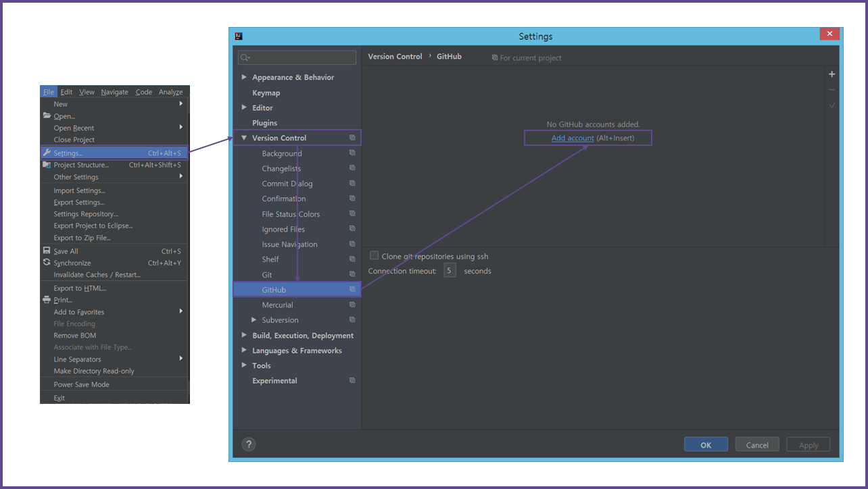Click the per-project icon beside Confirmation
The width and height of the screenshot is (868, 489).
pyautogui.click(x=352, y=199)
